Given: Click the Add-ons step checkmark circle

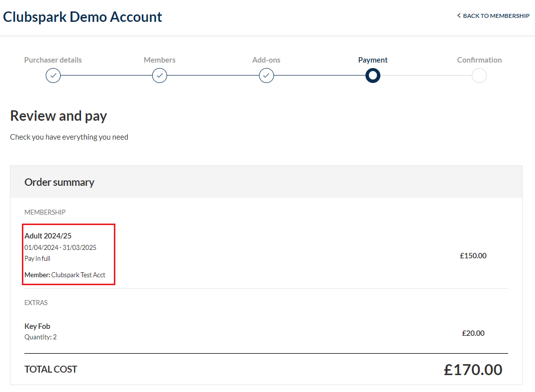Looking at the screenshot, I should (x=267, y=76).
